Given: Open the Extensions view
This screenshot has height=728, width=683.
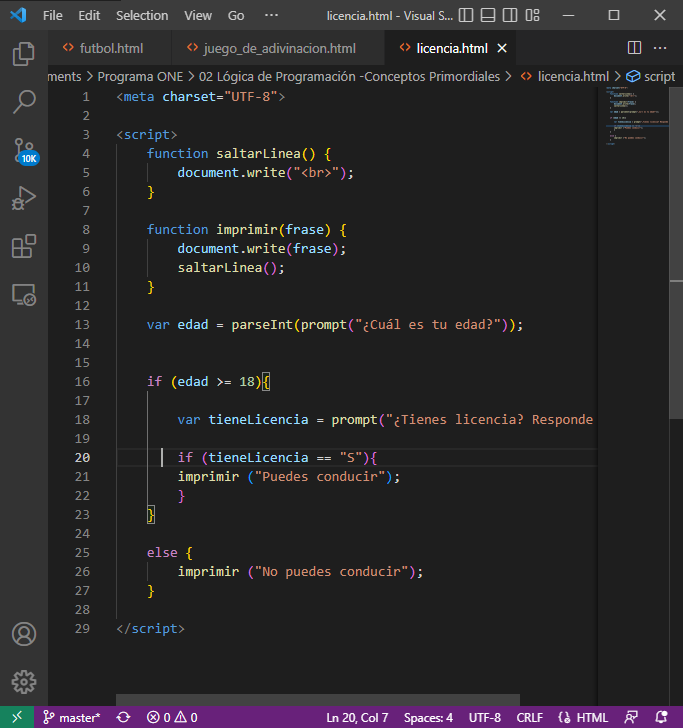Looking at the screenshot, I should tap(23, 246).
